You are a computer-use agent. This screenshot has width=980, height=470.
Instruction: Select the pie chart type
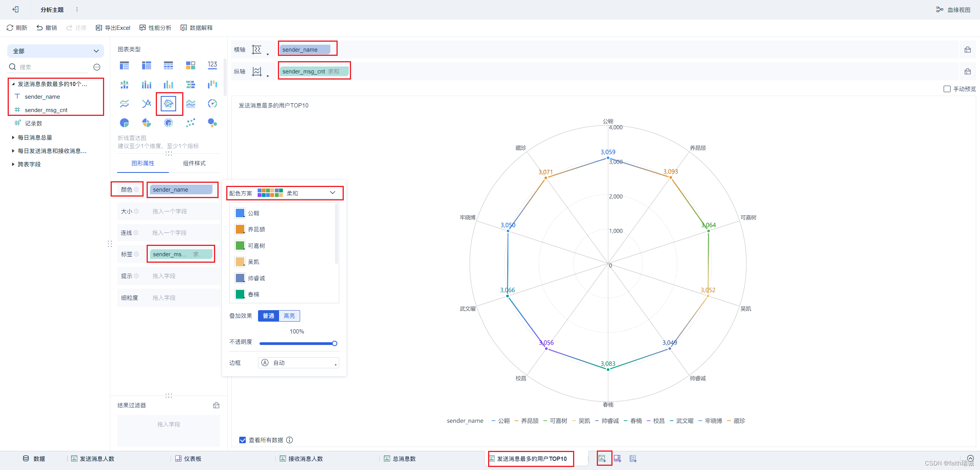point(124,123)
